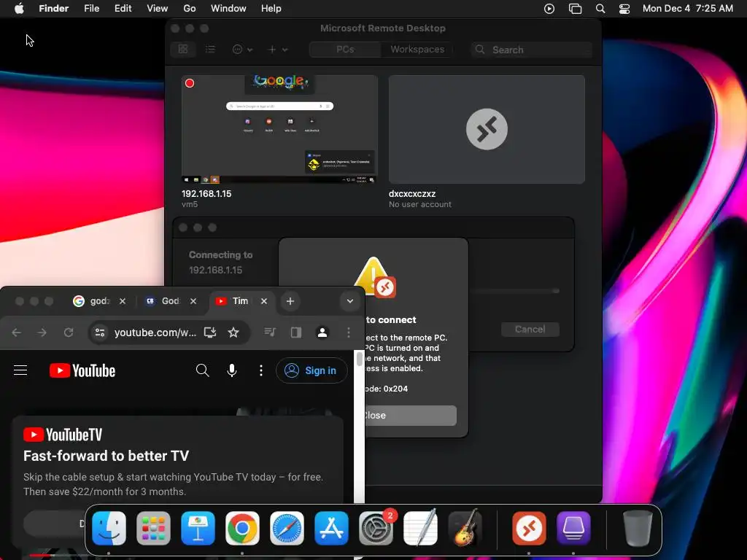Open the ellipsis actions dropdown in Remote Desktop
The image size is (747, 560).
[x=242, y=49]
